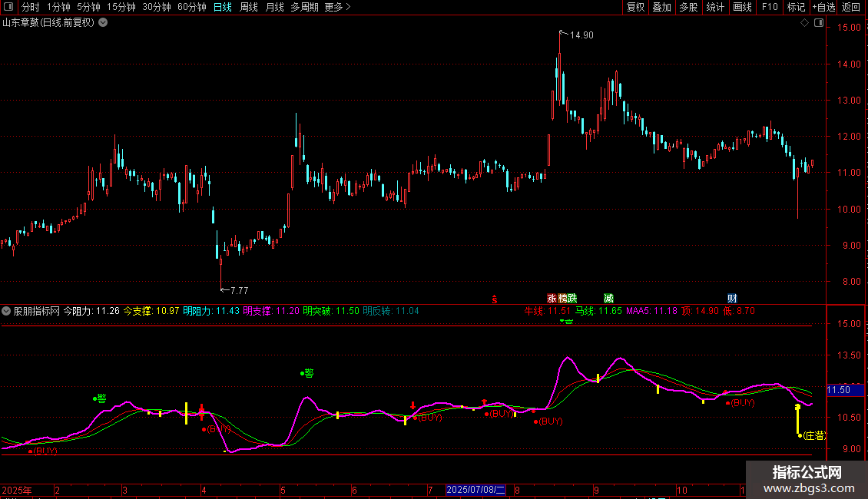
Task: Click the MAA5: 11.18 readout
Action: 651,311
